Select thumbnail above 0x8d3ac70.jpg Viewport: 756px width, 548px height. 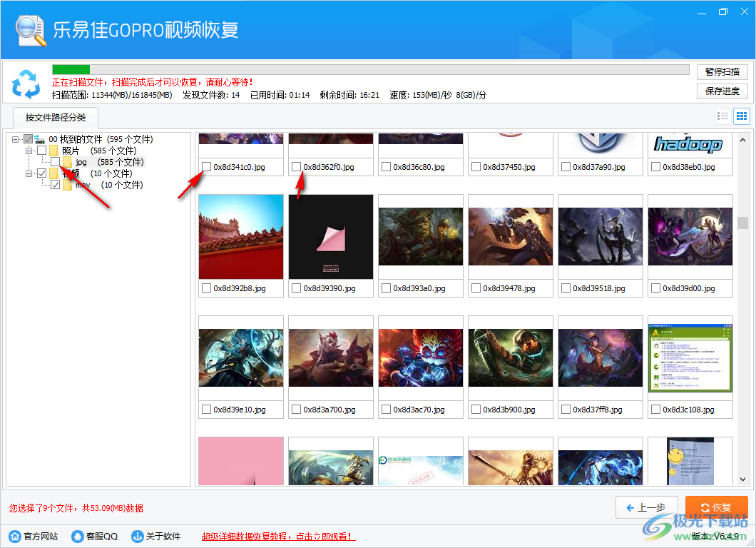click(x=421, y=358)
